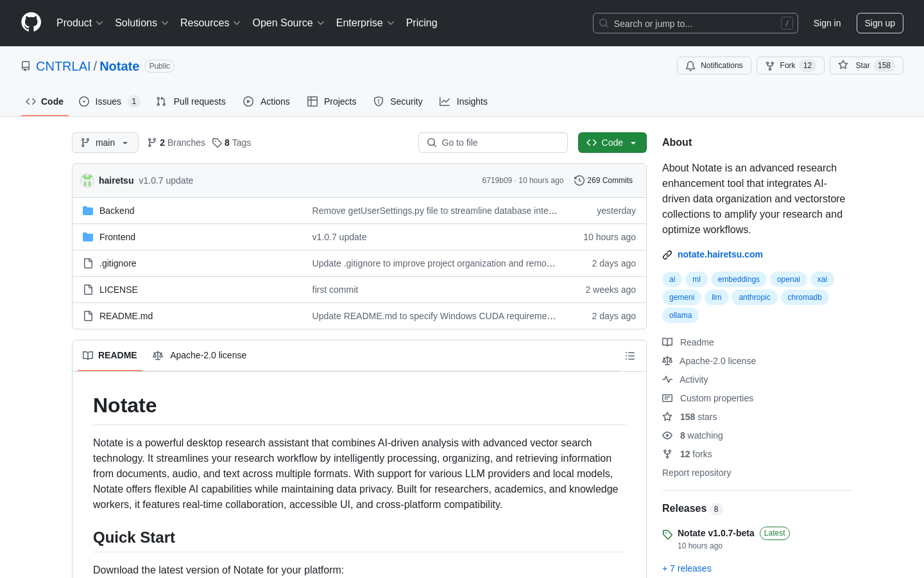
Task: Click the repository icon before CNTRLAI
Action: tap(26, 66)
